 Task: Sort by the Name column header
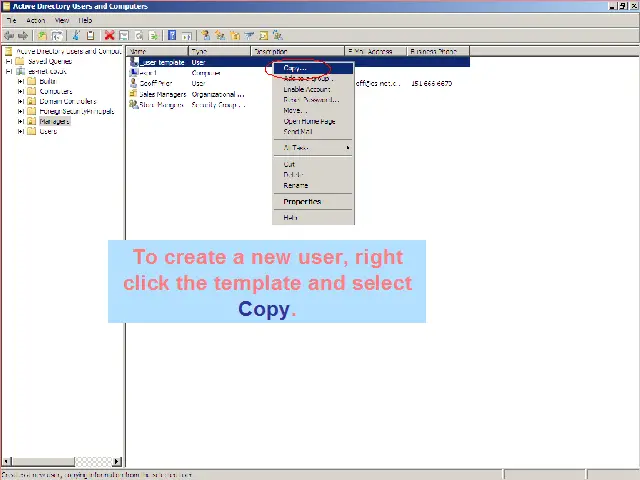157,51
